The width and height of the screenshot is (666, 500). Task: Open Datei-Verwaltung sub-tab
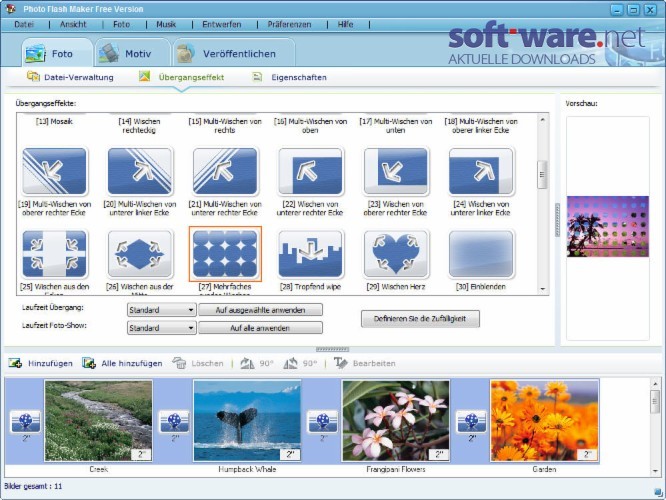pyautogui.click(x=70, y=77)
